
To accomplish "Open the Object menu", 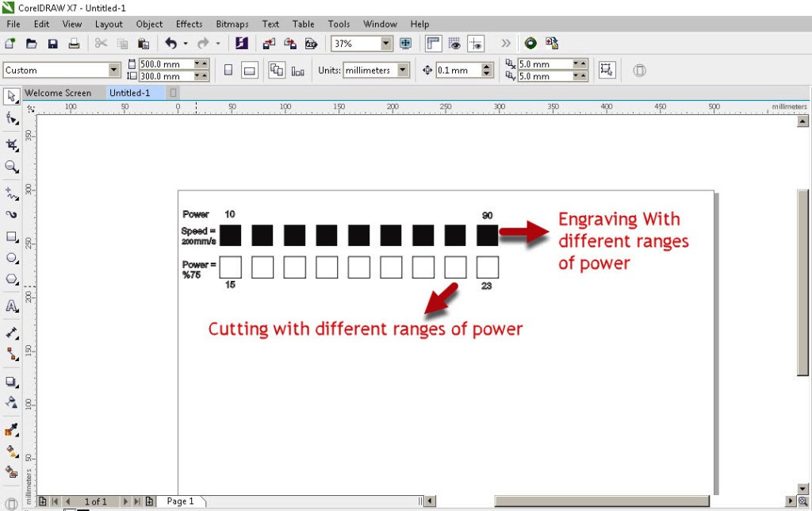I will tap(149, 24).
